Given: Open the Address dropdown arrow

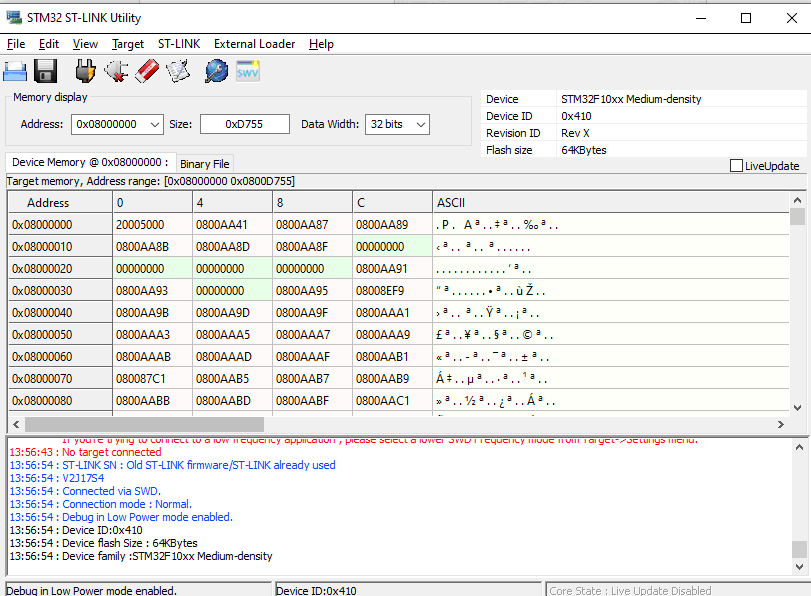Looking at the screenshot, I should tap(154, 124).
